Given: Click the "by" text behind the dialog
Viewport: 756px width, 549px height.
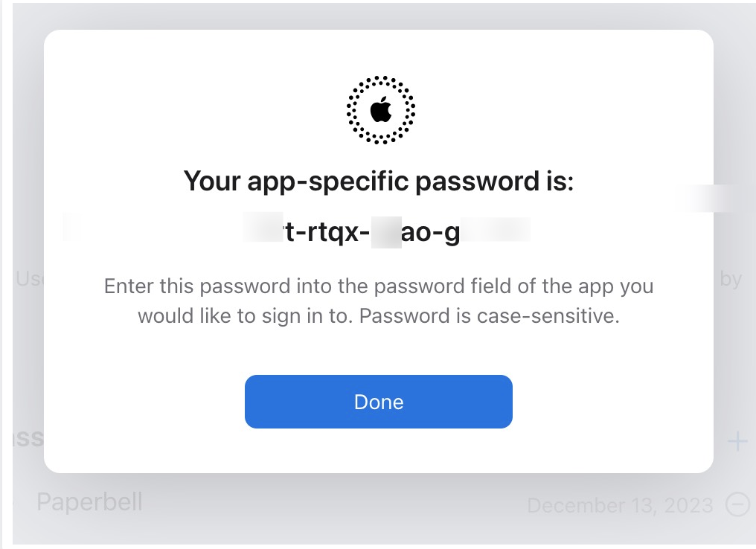Looking at the screenshot, I should point(731,280).
